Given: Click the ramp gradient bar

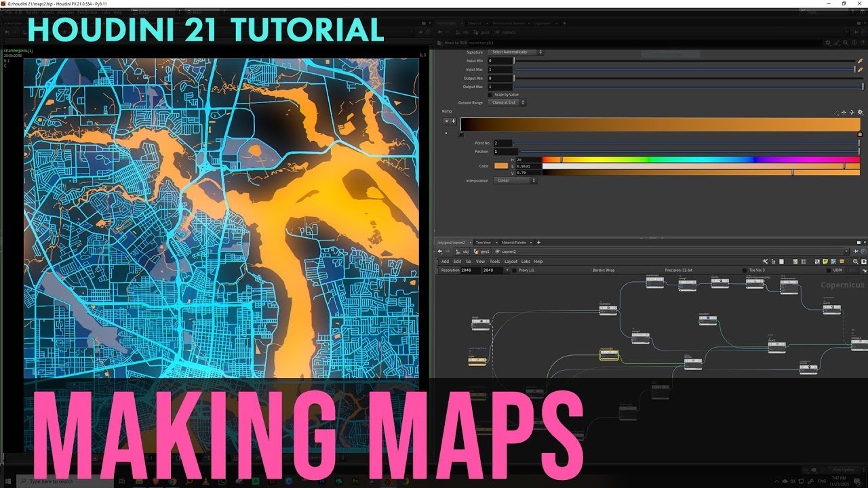Looking at the screenshot, I should 660,124.
